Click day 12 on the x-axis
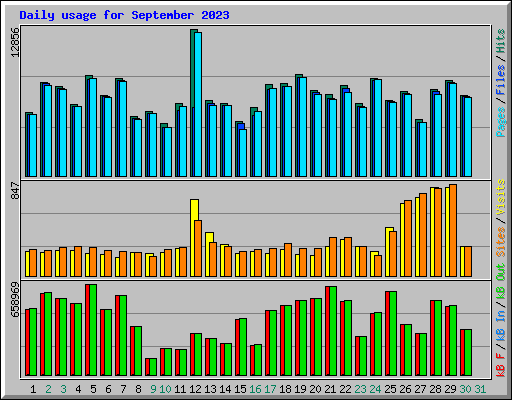 (195, 389)
